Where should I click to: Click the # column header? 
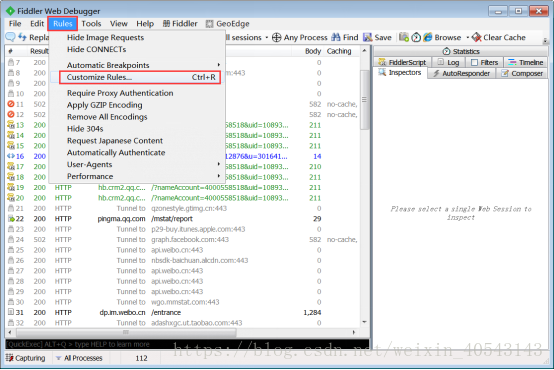tap(16, 51)
